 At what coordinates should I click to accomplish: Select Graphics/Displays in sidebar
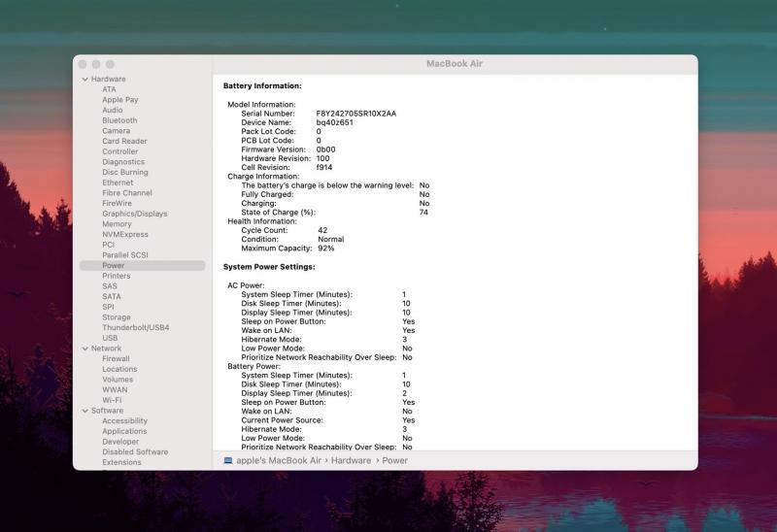[x=135, y=214]
